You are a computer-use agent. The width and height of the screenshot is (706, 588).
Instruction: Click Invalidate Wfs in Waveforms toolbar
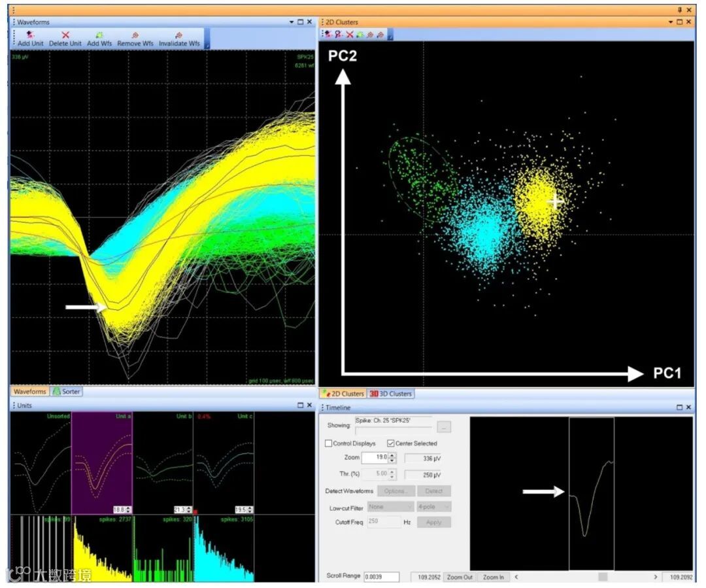tap(179, 39)
